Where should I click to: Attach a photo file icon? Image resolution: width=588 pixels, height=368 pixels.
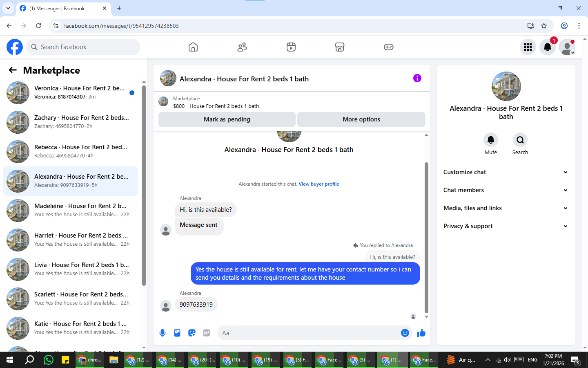177,333
